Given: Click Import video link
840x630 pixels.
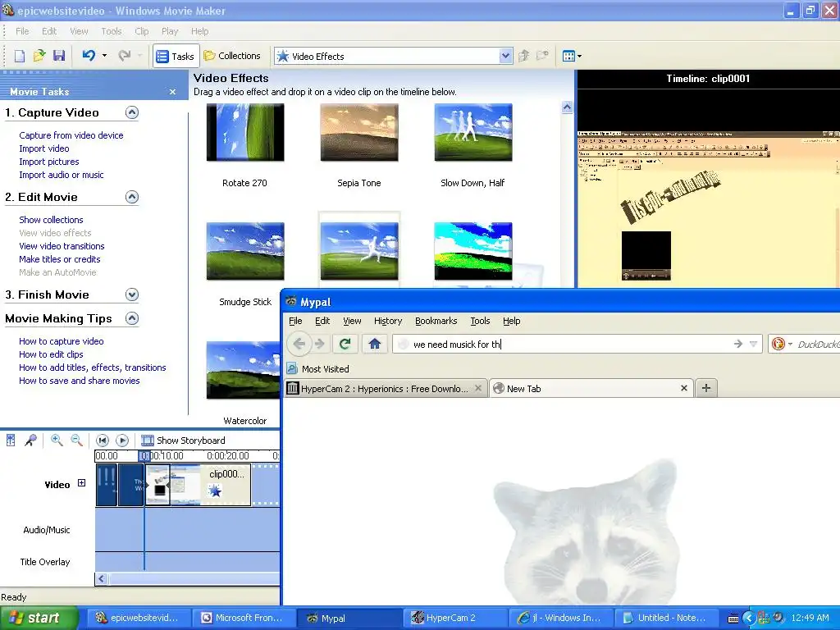Looking at the screenshot, I should pyautogui.click(x=44, y=148).
